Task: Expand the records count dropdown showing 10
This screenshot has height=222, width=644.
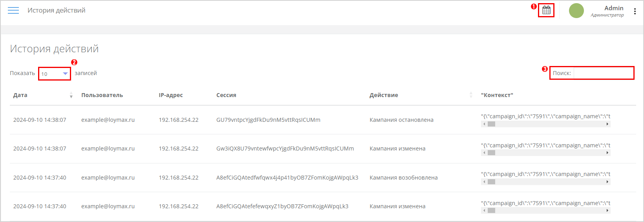Action: (x=55, y=74)
